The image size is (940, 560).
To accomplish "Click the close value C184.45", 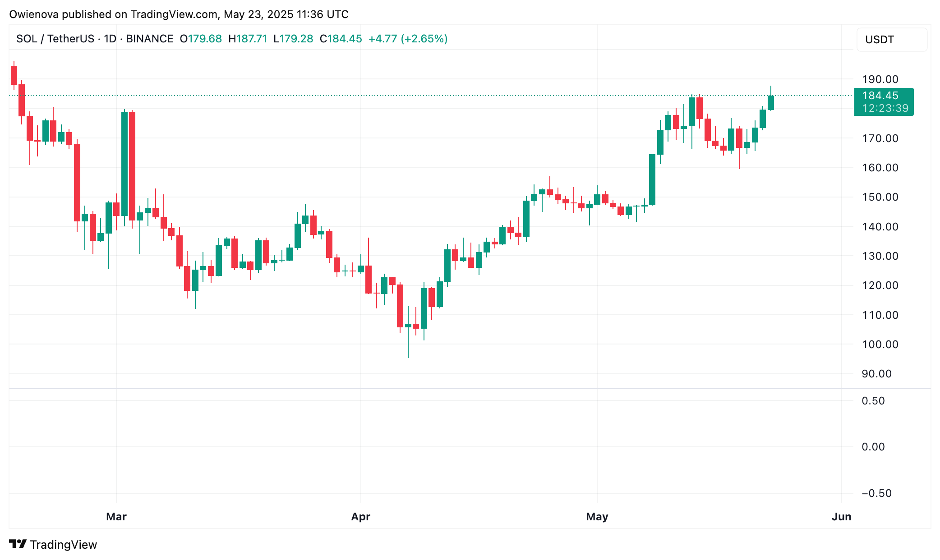I will [x=341, y=39].
